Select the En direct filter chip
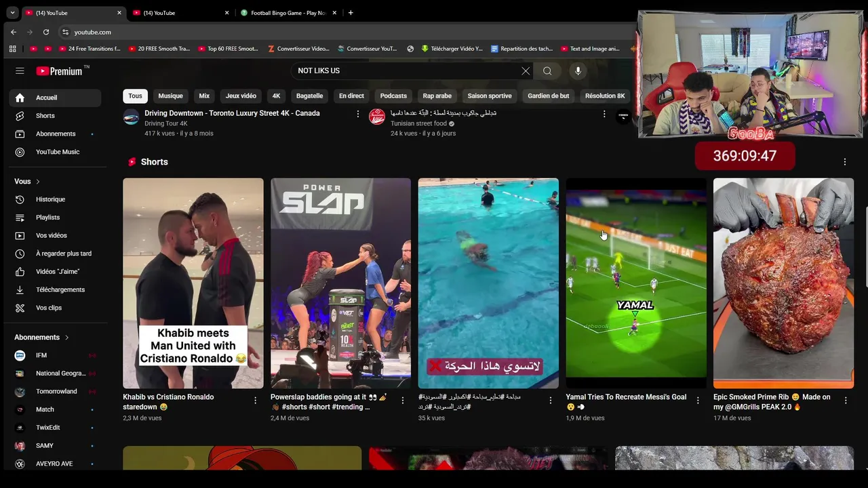The image size is (868, 488). 351,96
